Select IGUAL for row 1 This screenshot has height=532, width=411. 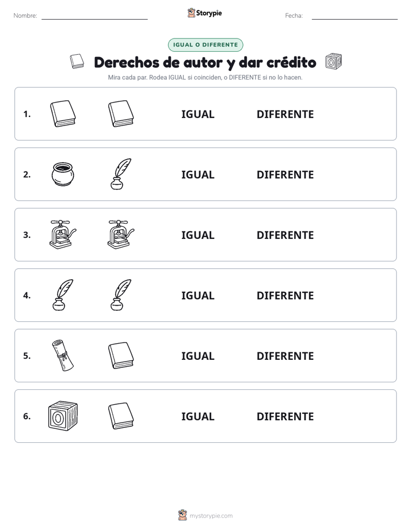click(x=197, y=115)
